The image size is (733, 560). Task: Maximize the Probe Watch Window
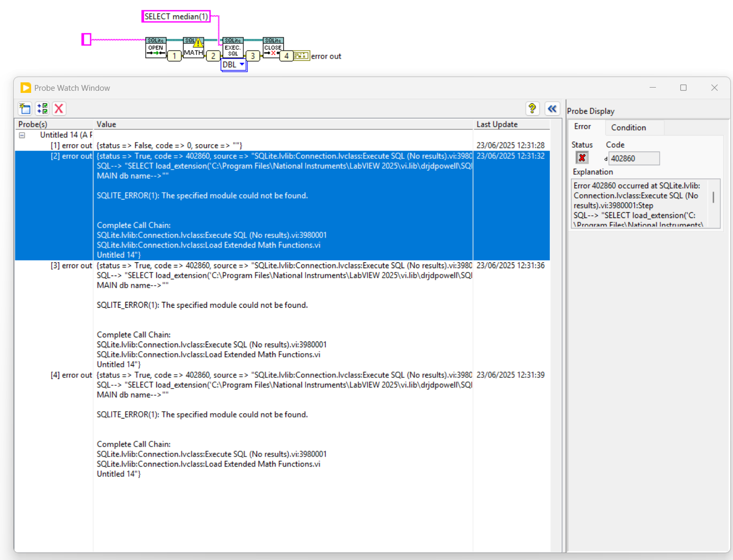683,88
